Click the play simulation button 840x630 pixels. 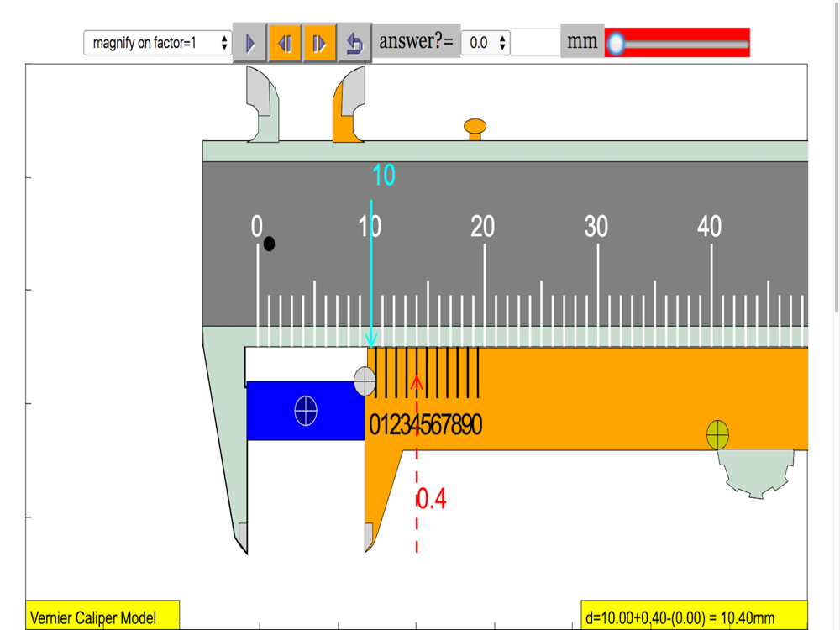click(249, 43)
